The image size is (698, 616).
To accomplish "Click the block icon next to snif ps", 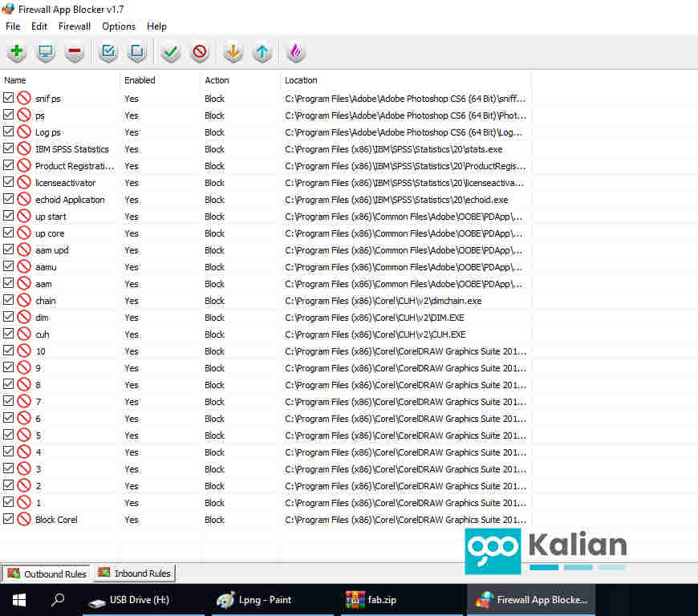I will [24, 98].
